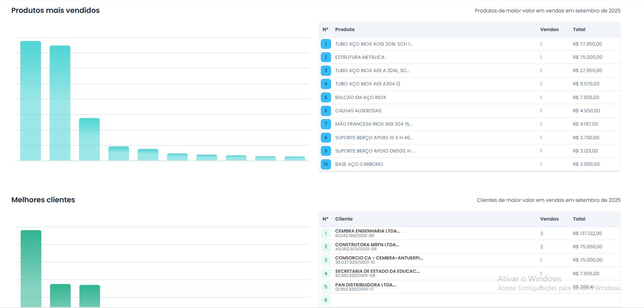Click CNPJ 01.953.530/0001-17

(354, 289)
